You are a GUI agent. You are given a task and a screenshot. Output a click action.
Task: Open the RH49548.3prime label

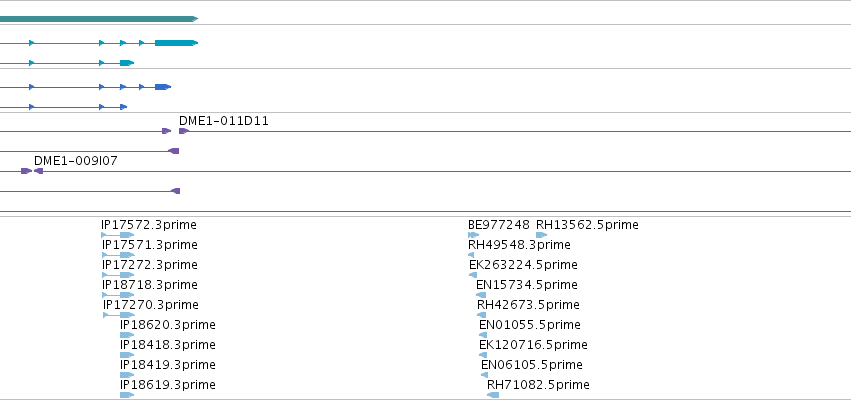click(519, 245)
